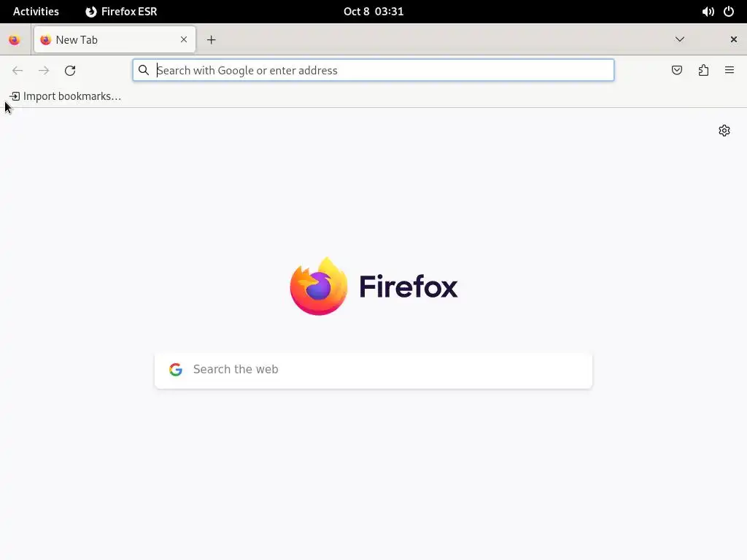Focus the address bar search field

click(x=373, y=70)
